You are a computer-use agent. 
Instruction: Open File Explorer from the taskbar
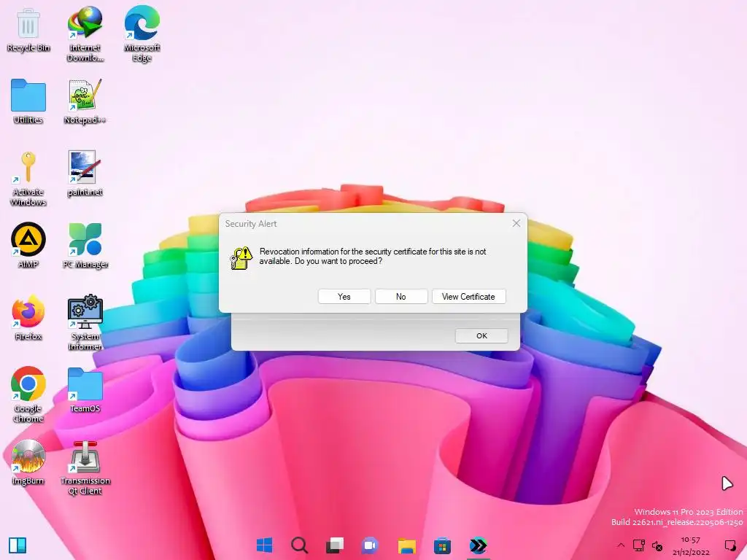[x=407, y=545]
